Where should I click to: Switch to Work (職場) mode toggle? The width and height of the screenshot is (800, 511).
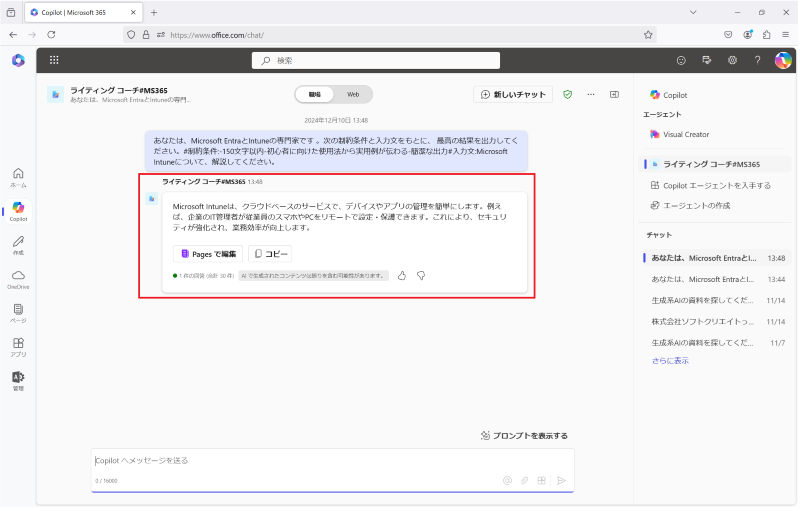(315, 94)
